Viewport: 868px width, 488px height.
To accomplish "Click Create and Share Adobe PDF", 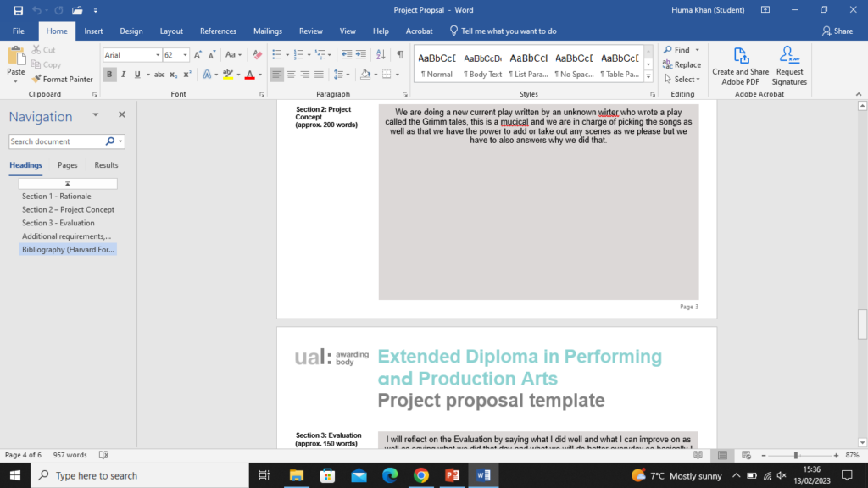I will click(741, 65).
